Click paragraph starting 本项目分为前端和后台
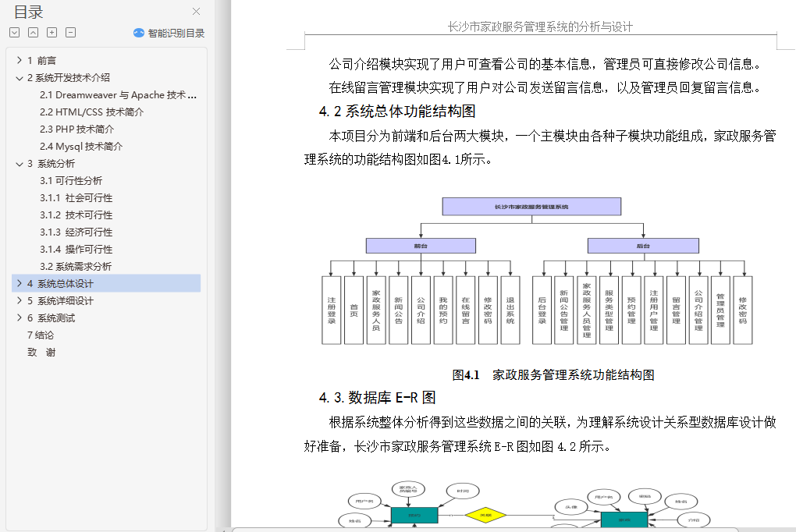 coord(540,147)
